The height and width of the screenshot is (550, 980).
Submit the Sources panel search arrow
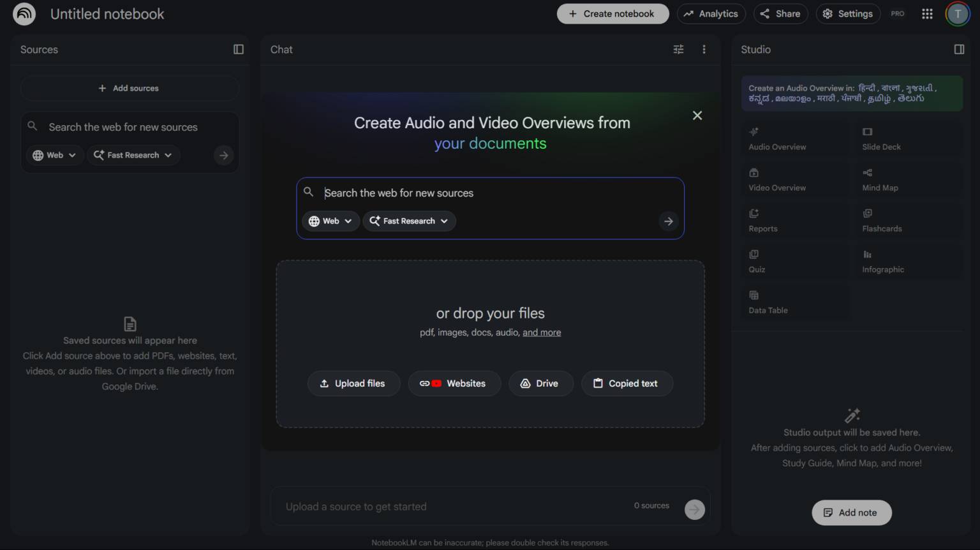tap(223, 155)
